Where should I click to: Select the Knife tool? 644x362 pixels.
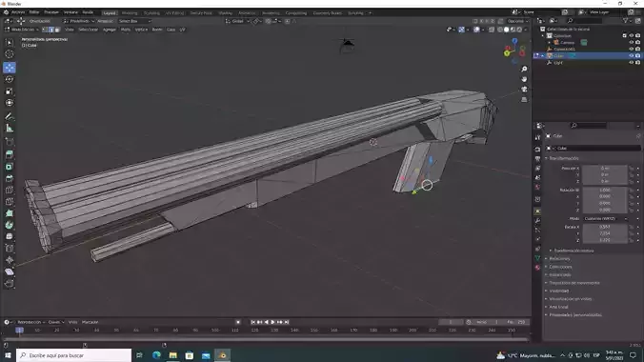pyautogui.click(x=10, y=202)
